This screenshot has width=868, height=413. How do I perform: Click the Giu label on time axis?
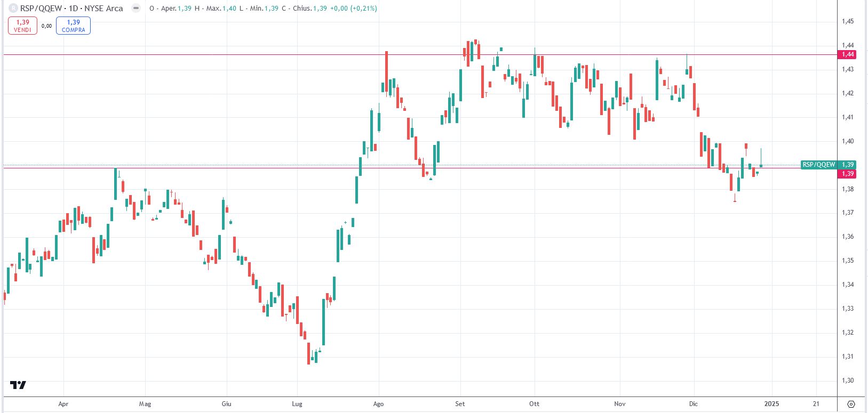pos(226,404)
